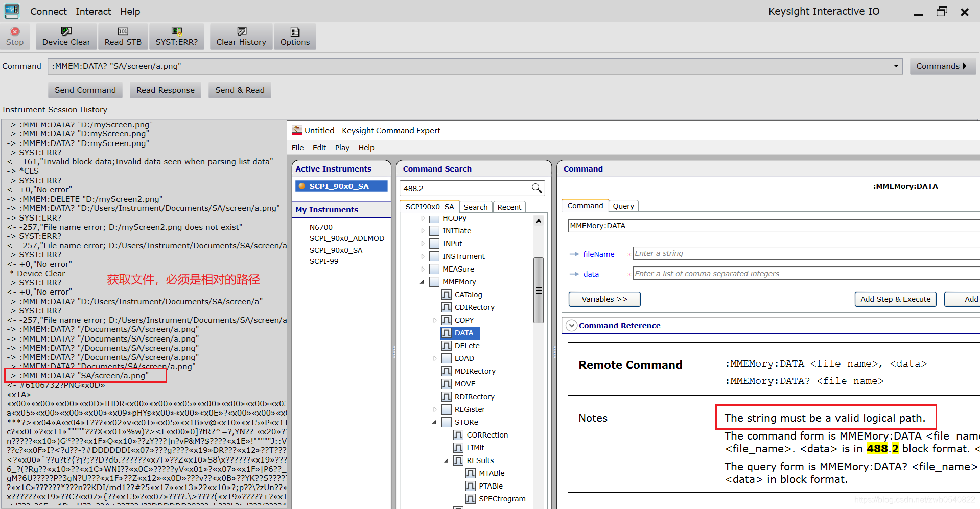Open the Options toolbar button

(x=295, y=37)
